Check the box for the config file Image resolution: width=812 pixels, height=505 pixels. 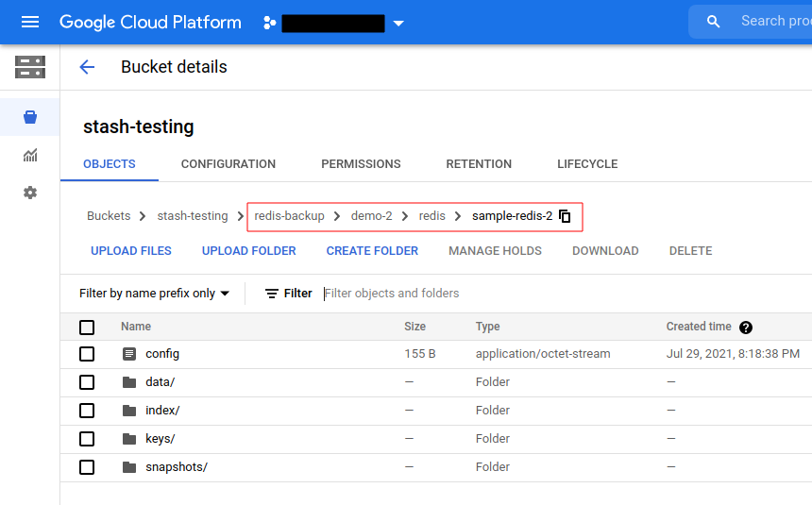coord(87,354)
